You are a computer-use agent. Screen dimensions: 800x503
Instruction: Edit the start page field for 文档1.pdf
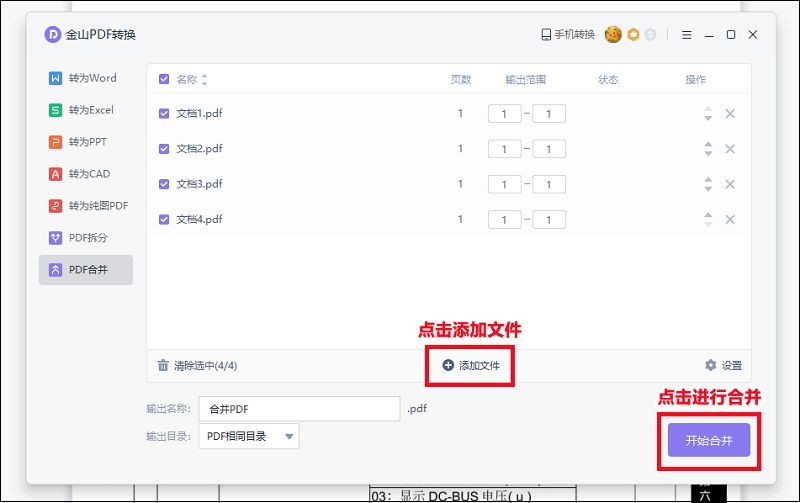pos(504,114)
